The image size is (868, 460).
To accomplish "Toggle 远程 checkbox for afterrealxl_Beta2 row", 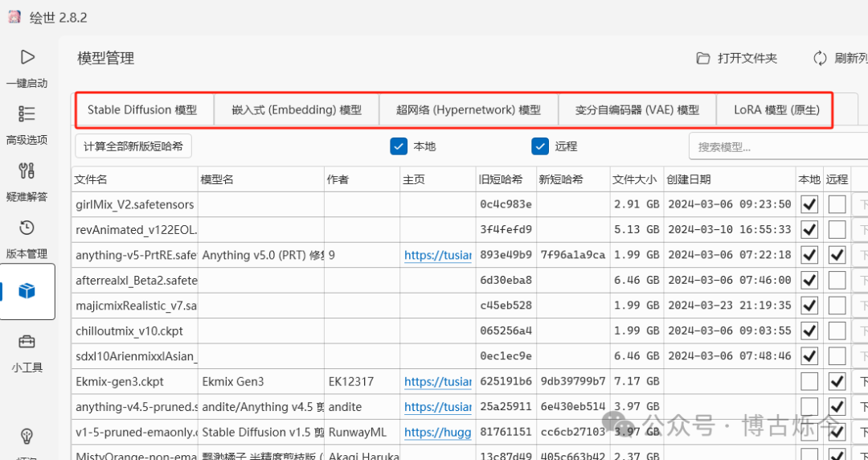I will click(837, 281).
